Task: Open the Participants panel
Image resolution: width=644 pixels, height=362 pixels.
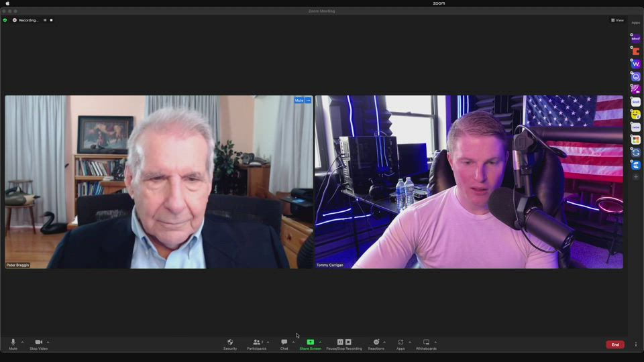Action: click(x=256, y=344)
